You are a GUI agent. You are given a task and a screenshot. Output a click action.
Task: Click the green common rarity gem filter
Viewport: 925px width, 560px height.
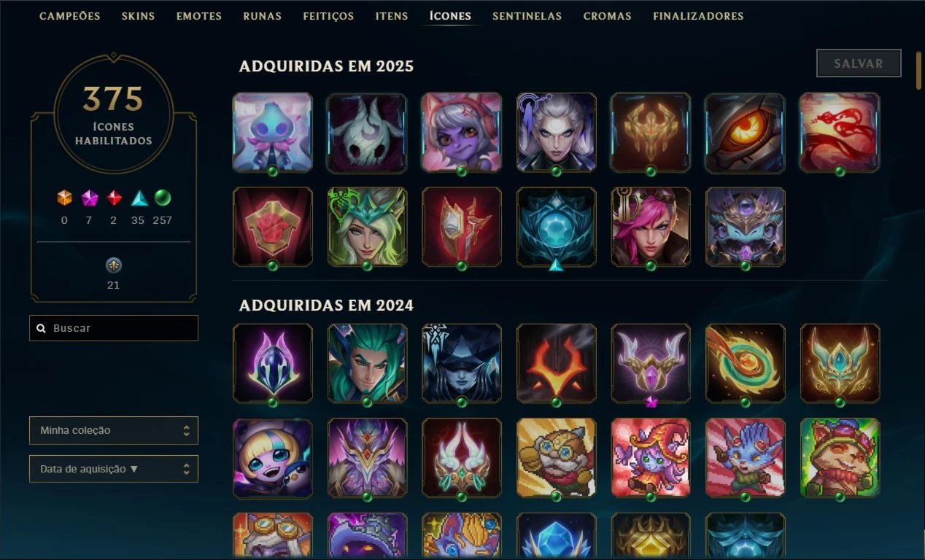point(163,198)
